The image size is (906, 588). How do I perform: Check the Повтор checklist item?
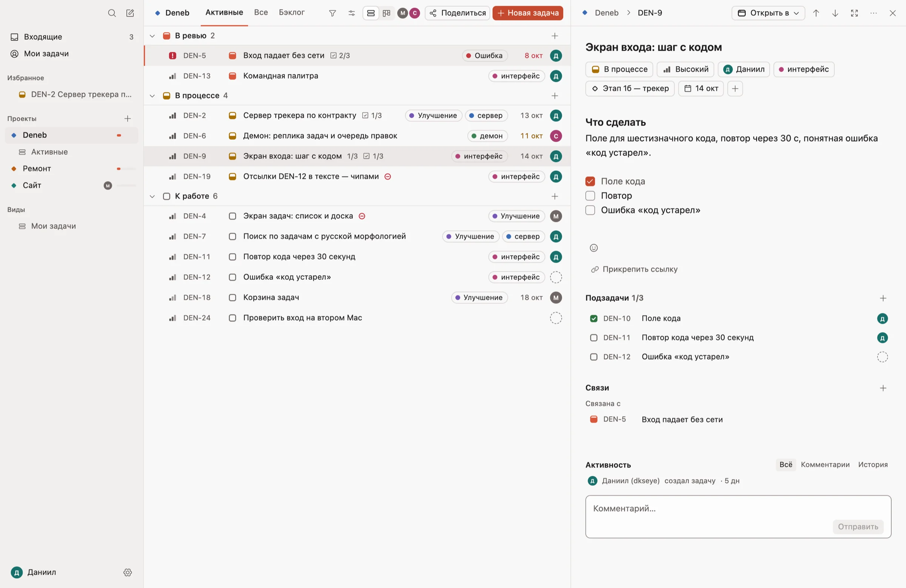pos(590,195)
